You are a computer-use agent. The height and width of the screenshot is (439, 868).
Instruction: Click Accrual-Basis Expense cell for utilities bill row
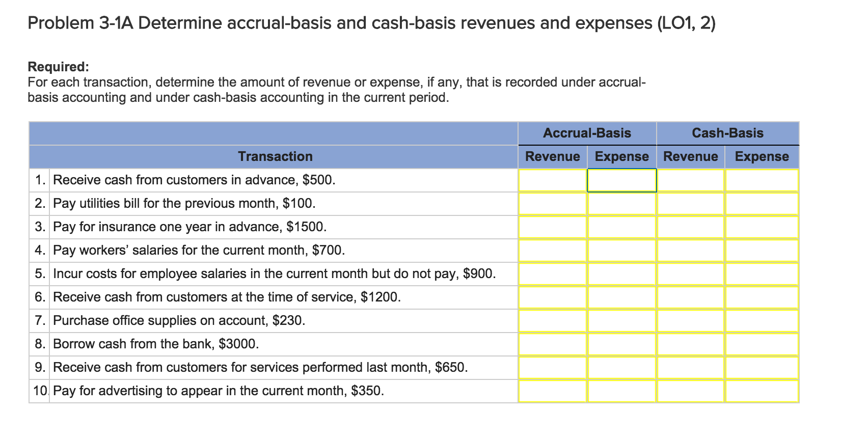622,204
